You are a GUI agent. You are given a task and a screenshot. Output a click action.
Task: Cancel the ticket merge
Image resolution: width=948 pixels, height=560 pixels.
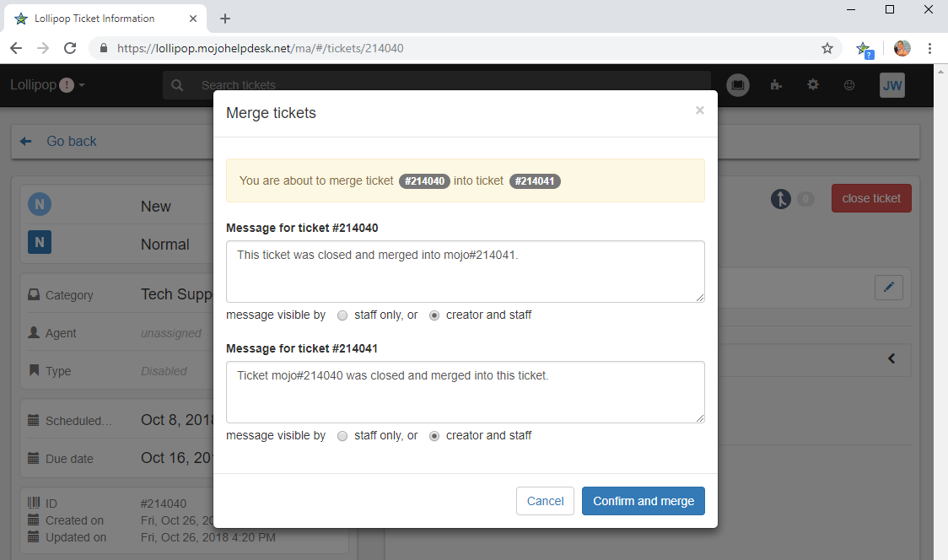pyautogui.click(x=545, y=501)
